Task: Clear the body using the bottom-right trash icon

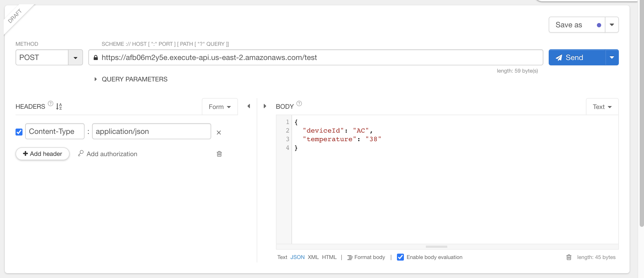Action: [x=569, y=257]
